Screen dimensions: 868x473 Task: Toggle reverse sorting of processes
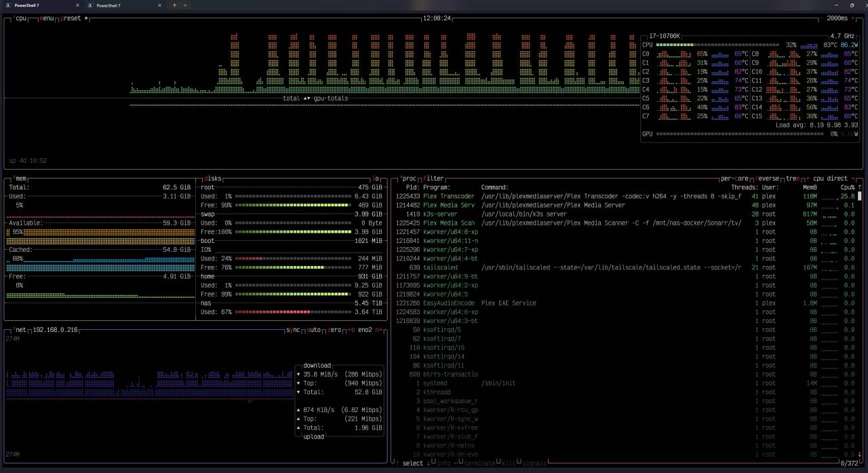click(x=768, y=178)
